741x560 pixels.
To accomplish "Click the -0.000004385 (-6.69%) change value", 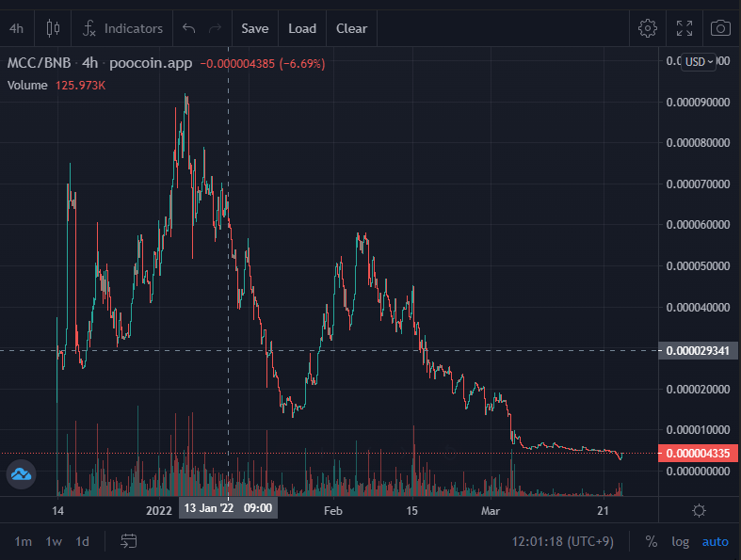I will click(263, 63).
